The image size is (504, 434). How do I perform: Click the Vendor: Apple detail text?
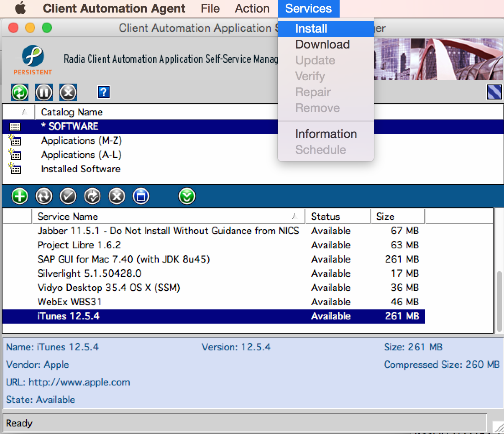coord(37,365)
